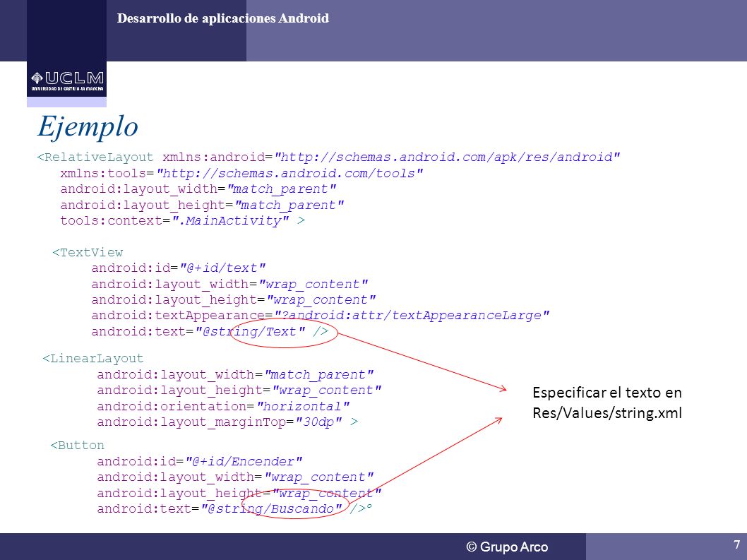Screen dimensions: 747x560
Task: Click android:id="@+id/Encender" line
Action: [200, 462]
